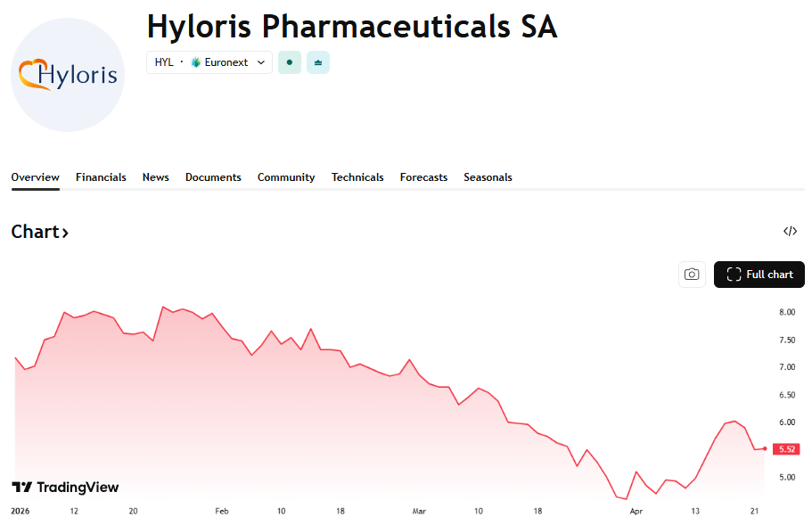This screenshot has width=812, height=525.
Task: Click the crown primary listing badge
Action: pos(318,62)
